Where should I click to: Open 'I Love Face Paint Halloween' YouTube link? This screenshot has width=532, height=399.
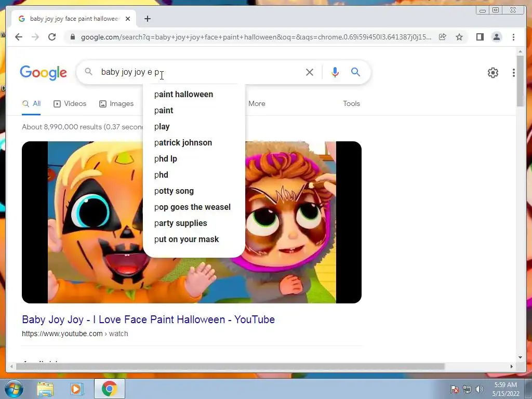(148, 320)
